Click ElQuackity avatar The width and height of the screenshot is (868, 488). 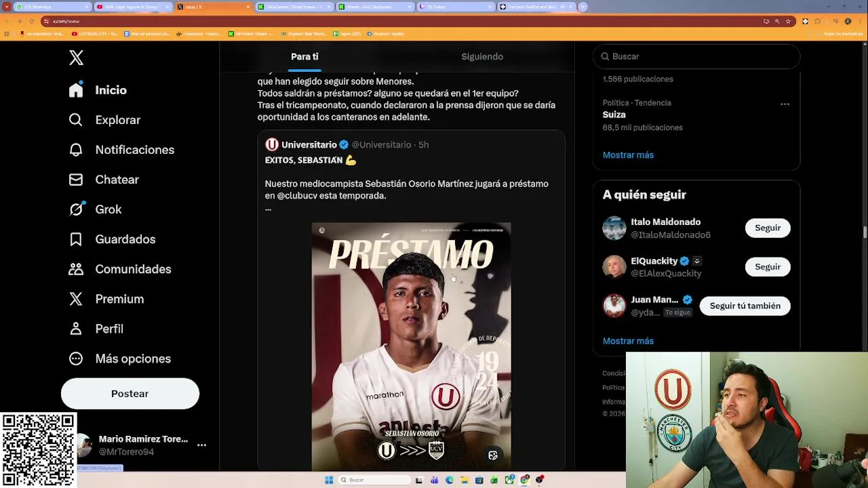tap(614, 266)
